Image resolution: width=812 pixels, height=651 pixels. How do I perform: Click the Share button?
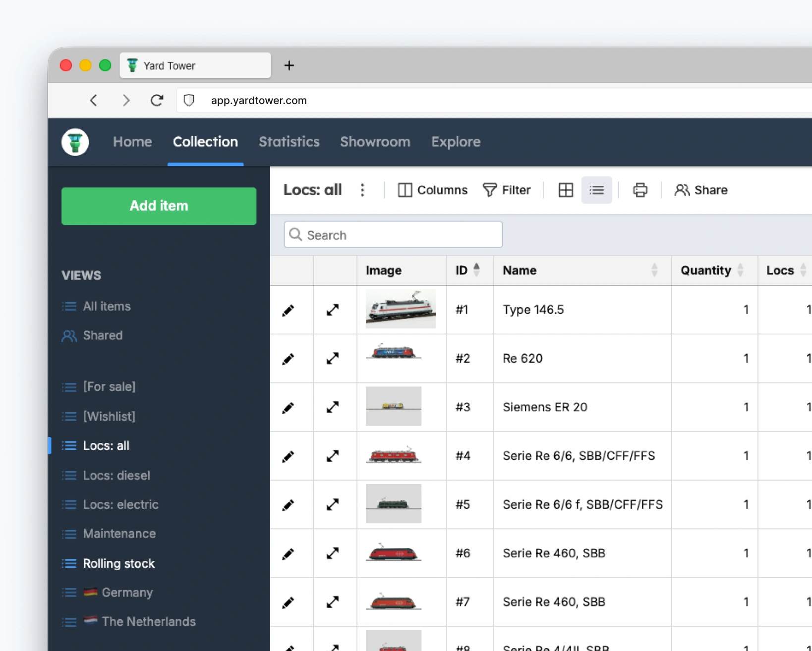(700, 190)
